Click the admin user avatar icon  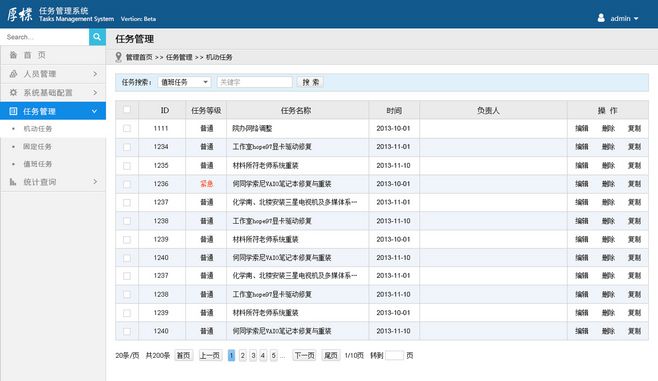click(601, 18)
